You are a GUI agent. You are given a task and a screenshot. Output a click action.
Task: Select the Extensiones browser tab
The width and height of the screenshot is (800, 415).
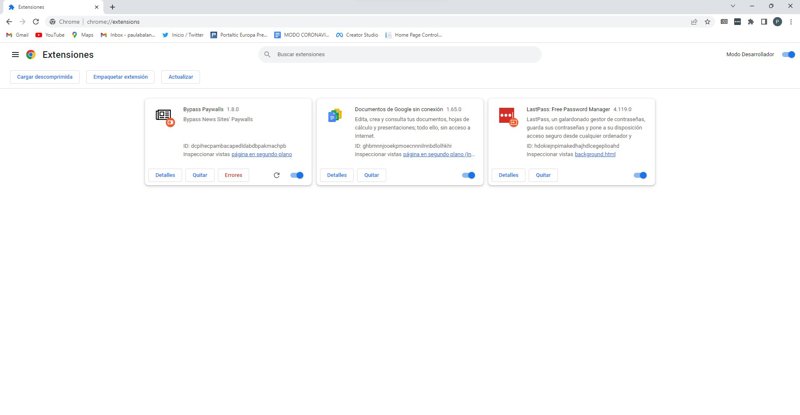coord(50,7)
